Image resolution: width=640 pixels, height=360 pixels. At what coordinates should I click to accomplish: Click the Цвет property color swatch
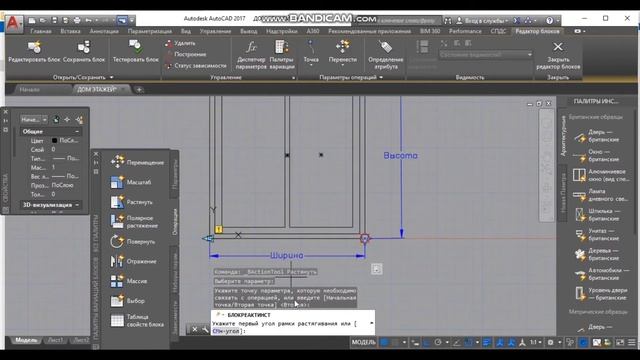[x=54, y=140]
